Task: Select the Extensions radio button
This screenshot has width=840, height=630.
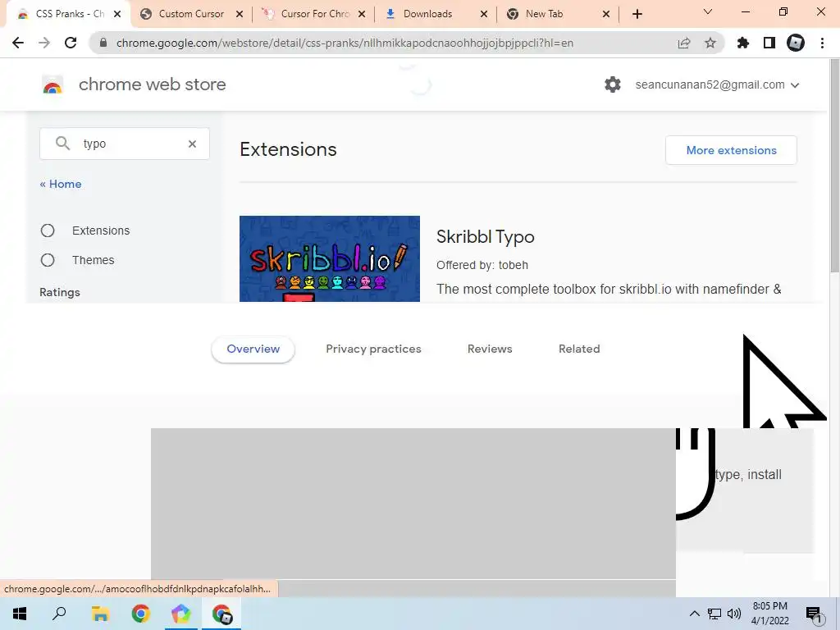Action: (48, 231)
